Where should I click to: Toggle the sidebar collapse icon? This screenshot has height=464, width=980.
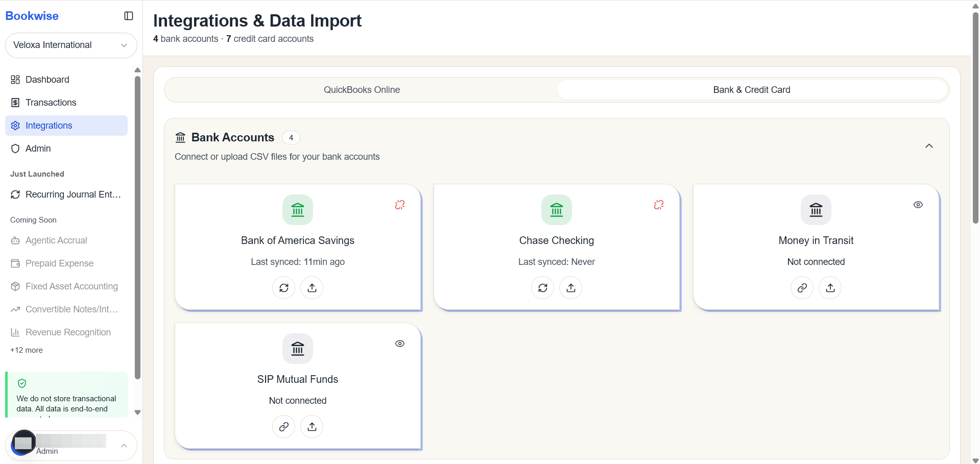pyautogui.click(x=129, y=16)
